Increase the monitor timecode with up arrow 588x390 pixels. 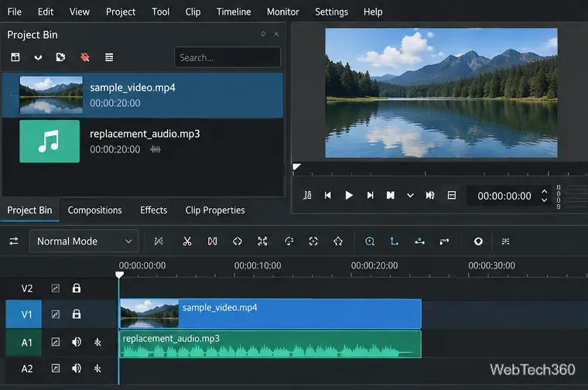coord(544,192)
